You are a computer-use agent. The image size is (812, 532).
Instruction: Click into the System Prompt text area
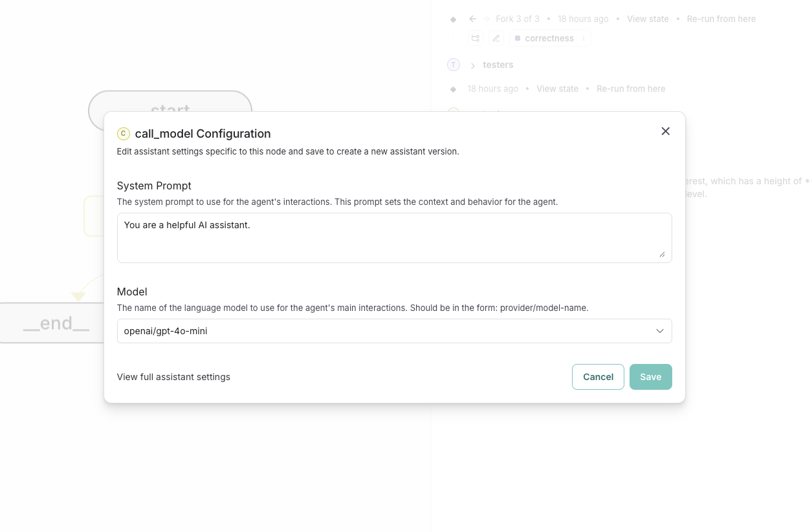tap(394, 238)
